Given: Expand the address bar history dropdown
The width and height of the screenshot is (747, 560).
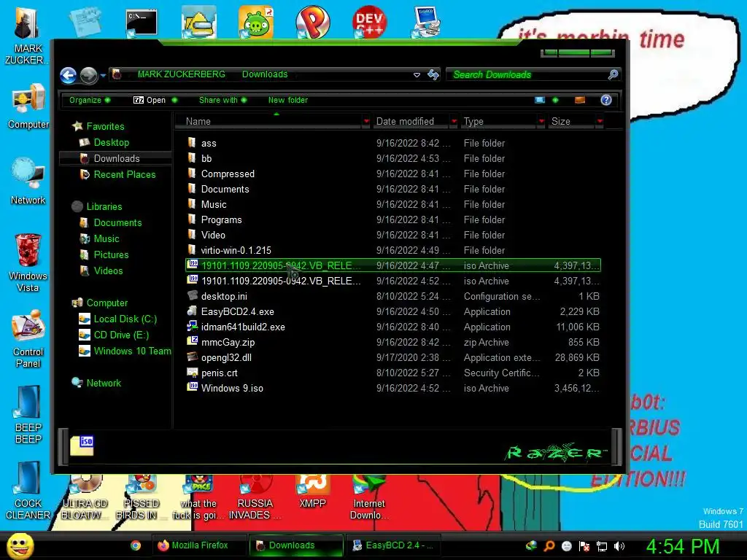Looking at the screenshot, I should 417,75.
